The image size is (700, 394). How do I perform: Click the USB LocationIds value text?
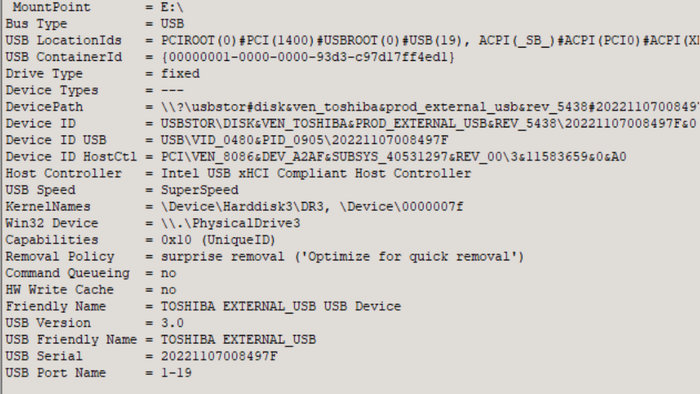click(x=430, y=41)
